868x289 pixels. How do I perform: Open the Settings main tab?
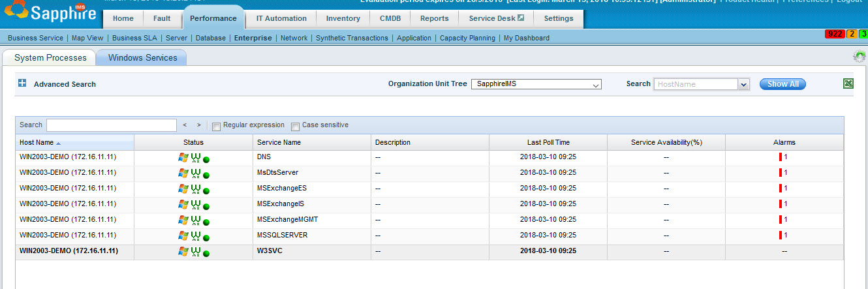point(559,18)
